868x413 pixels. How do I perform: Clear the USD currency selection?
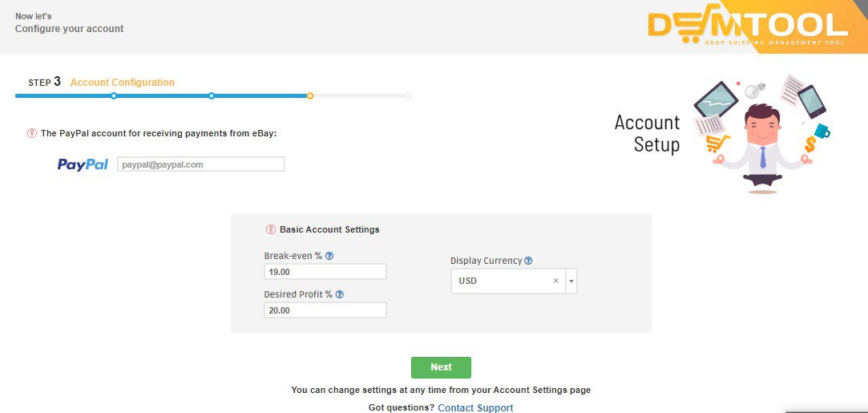pyautogui.click(x=555, y=281)
